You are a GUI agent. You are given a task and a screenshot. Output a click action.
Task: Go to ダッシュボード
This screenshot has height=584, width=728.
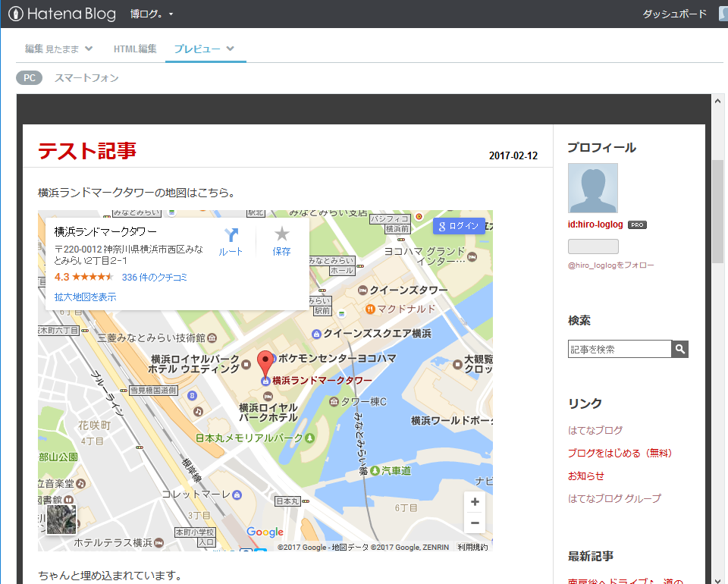pyautogui.click(x=674, y=14)
